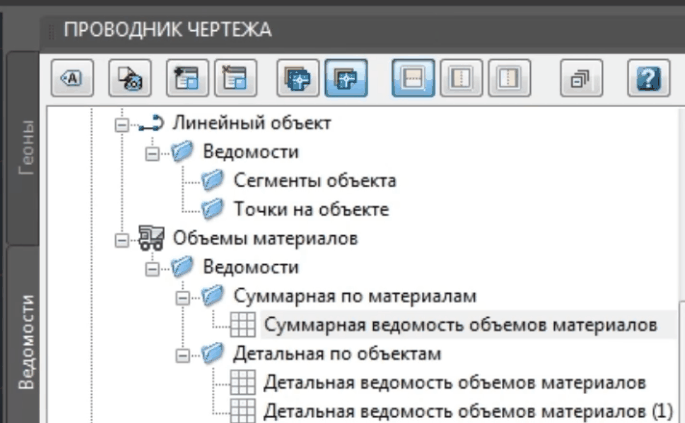Select the Детальная по объектам folder label
Image resolution: width=685 pixels, height=423 pixels.
[x=337, y=354]
